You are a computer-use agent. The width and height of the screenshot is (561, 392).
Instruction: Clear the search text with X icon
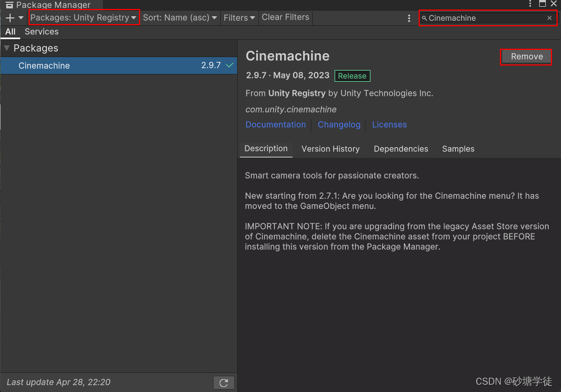[x=550, y=18]
